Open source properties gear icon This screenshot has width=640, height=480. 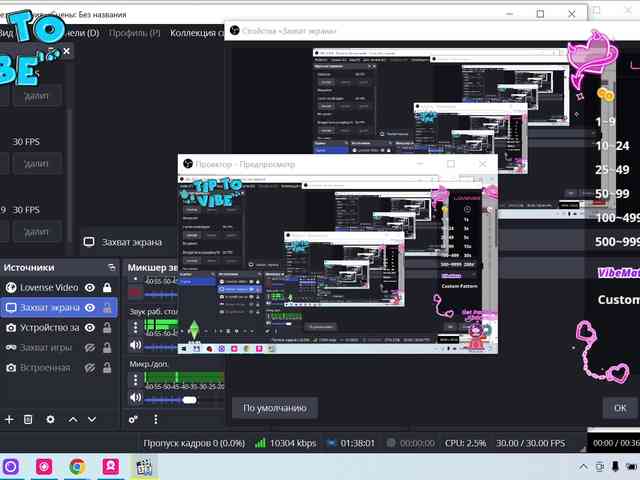point(51,419)
